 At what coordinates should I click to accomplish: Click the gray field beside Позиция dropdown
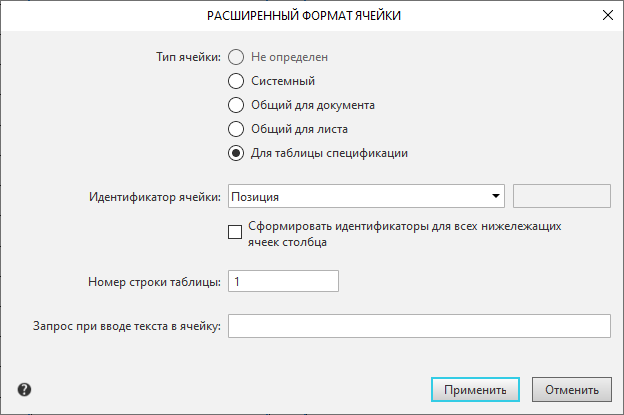click(x=561, y=196)
